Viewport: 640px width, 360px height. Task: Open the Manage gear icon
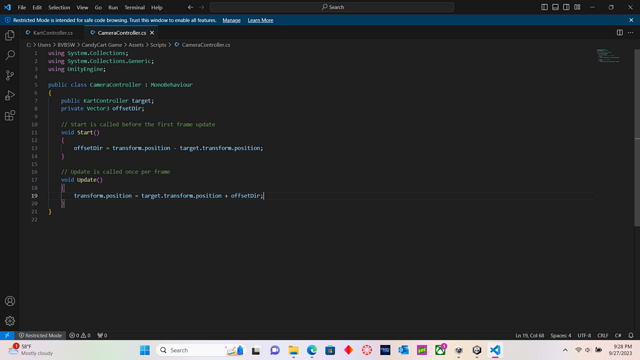tap(10, 321)
